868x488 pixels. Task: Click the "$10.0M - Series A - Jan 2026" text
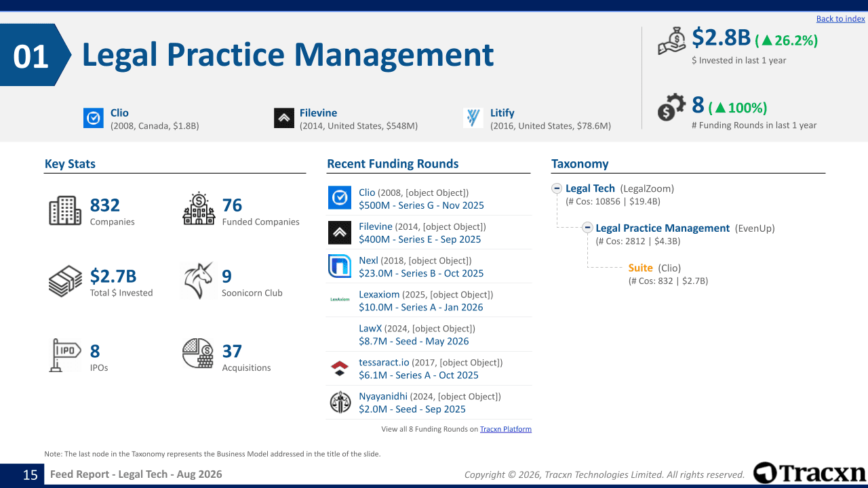coord(421,307)
